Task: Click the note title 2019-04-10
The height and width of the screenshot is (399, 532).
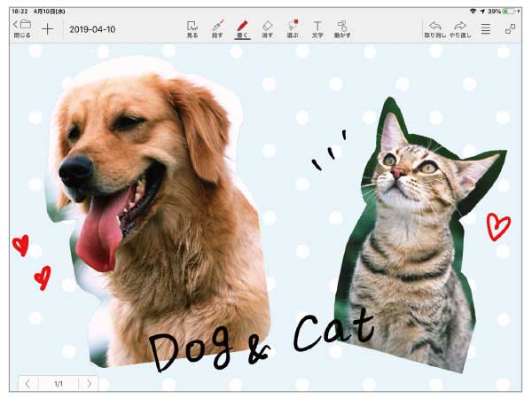Action: 92,29
